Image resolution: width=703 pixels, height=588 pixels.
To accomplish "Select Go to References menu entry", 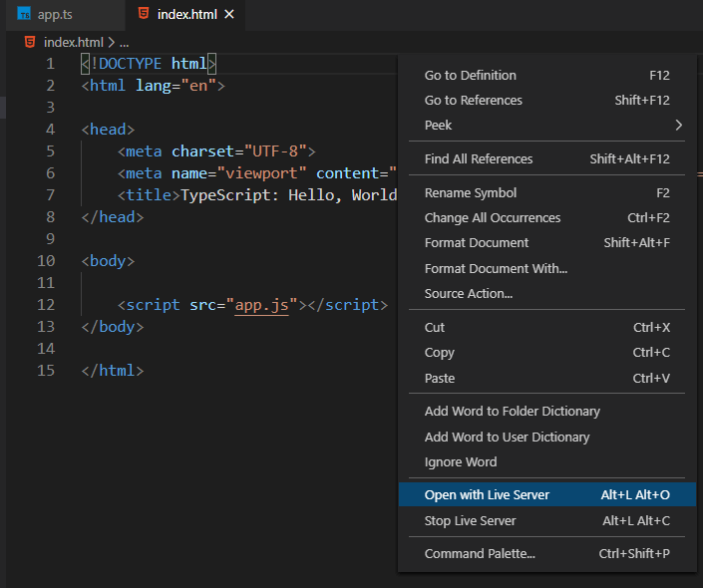I will tap(473, 100).
